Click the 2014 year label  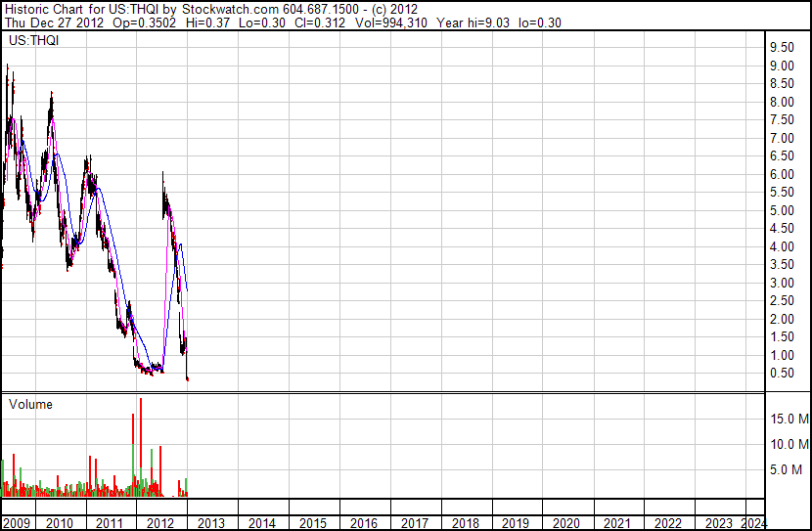click(x=262, y=523)
